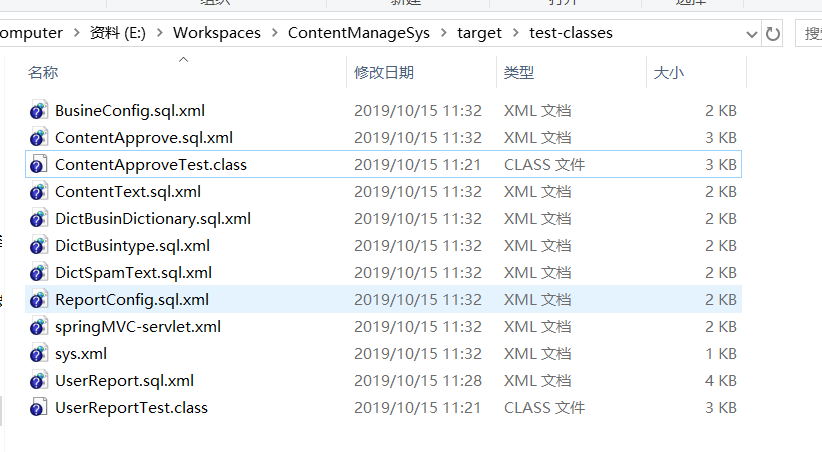Click the DictBusinDictionary.sql.xml file icon
Viewport: 822px width, 452px height.
[x=39, y=219]
